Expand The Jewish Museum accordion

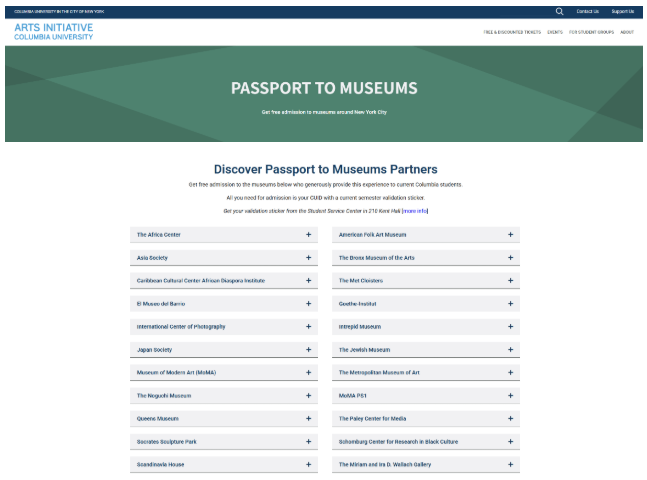click(x=426, y=350)
